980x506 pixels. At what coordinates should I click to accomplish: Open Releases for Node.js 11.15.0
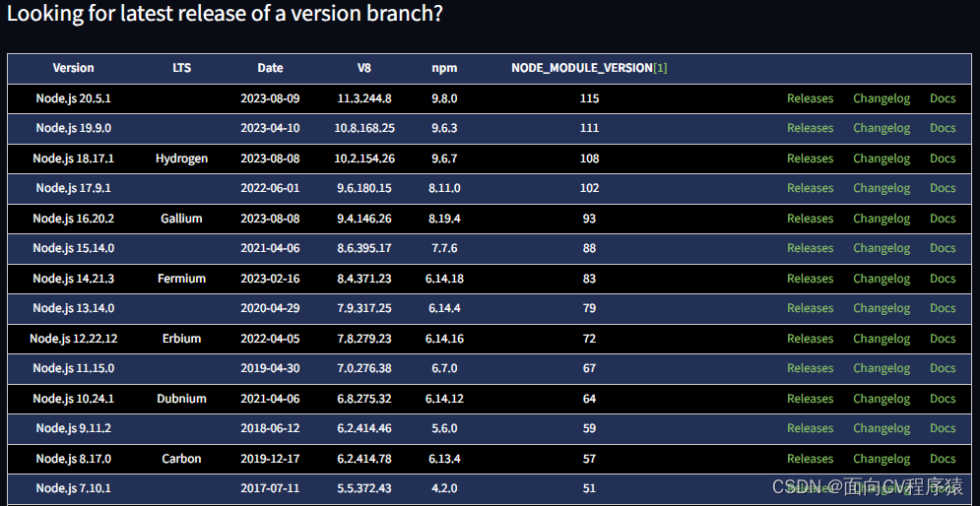810,368
